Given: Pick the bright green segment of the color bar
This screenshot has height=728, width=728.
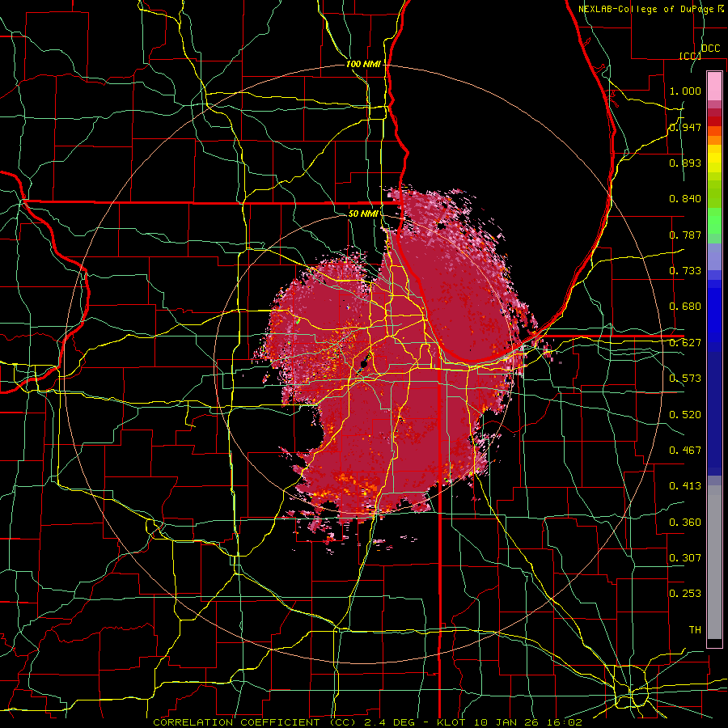Looking at the screenshot, I should point(714,221).
